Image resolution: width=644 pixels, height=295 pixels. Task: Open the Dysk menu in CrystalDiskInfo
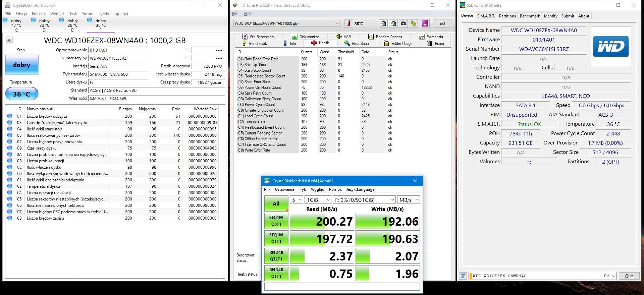coord(72,14)
